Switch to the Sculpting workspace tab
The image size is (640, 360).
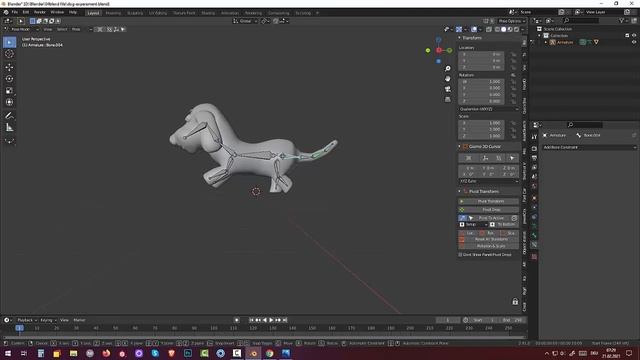click(135, 13)
